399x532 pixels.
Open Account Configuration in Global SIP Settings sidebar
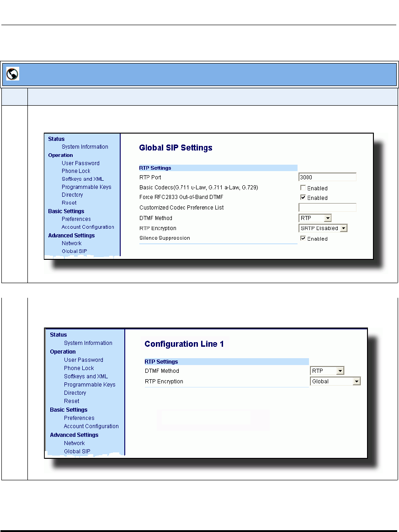click(88, 227)
